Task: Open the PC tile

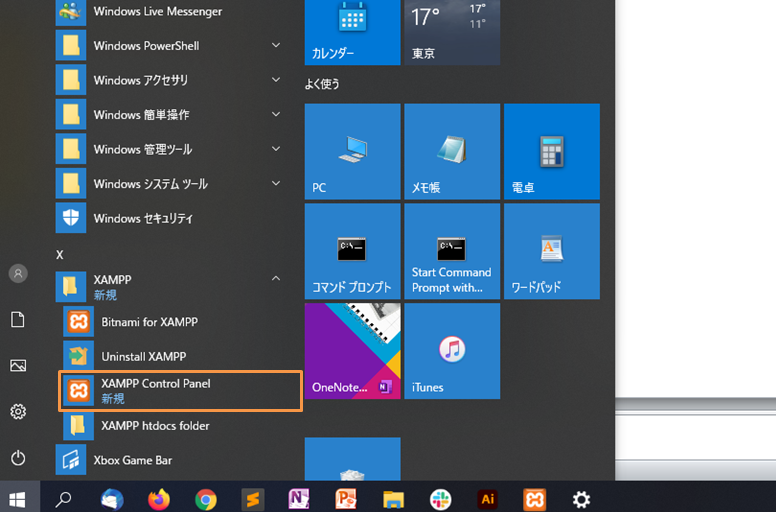Action: click(x=352, y=151)
